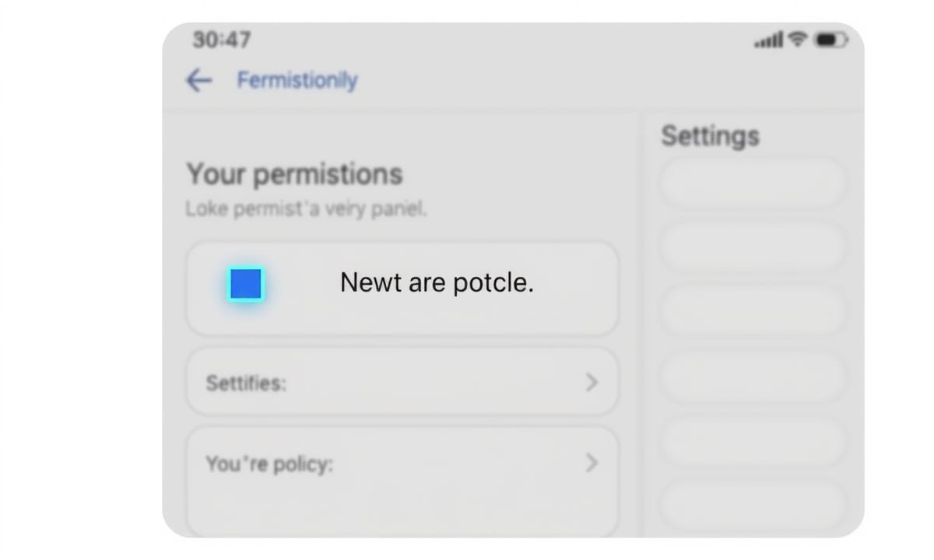The image size is (934, 560).
Task: Expand the You're policy row chevron
Action: pyautogui.click(x=592, y=464)
